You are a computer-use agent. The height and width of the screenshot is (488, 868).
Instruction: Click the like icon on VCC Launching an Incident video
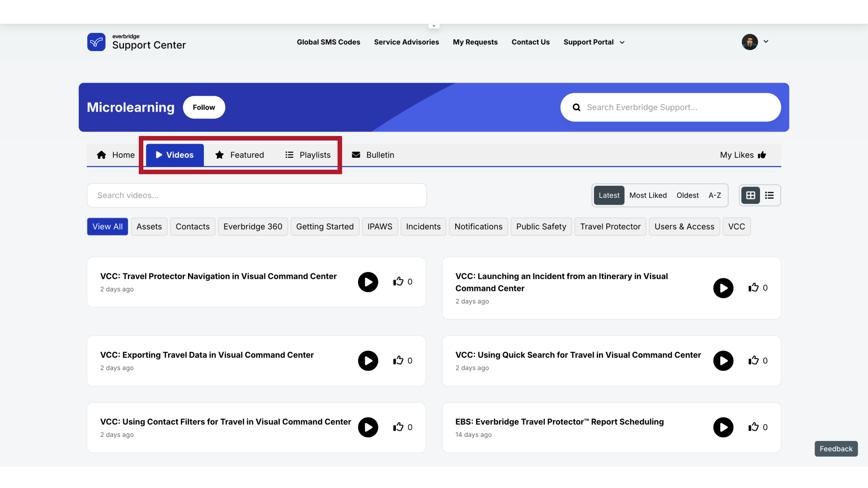753,288
